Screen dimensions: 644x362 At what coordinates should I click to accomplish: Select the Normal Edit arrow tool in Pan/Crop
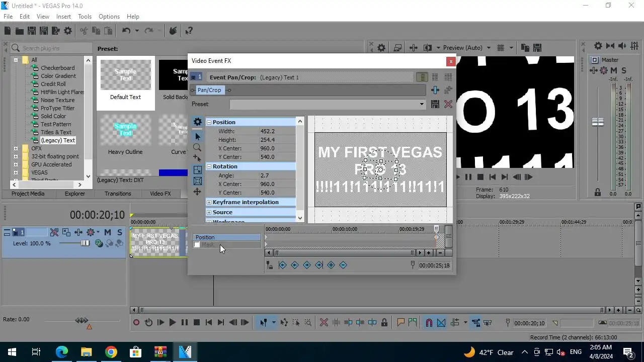tap(197, 137)
